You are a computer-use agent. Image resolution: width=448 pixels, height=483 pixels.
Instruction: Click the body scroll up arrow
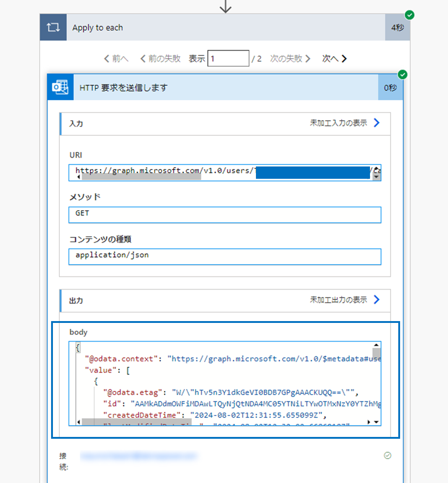pyautogui.click(x=376, y=345)
